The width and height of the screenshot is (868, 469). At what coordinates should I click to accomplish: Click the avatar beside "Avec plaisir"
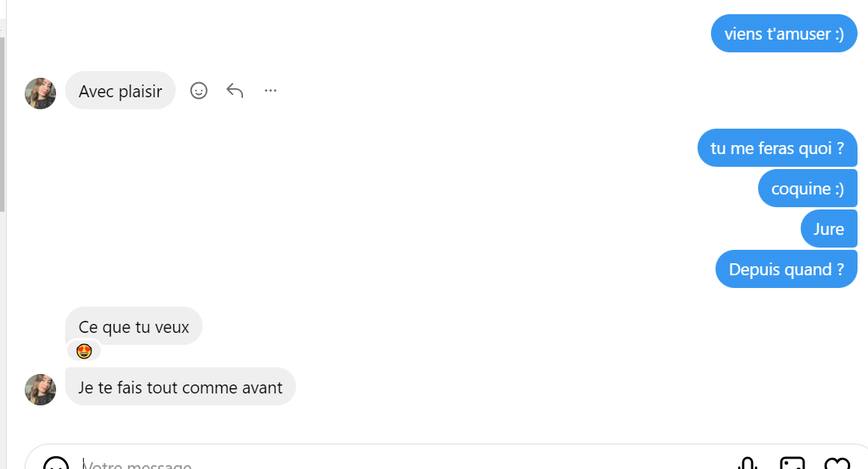coord(40,94)
